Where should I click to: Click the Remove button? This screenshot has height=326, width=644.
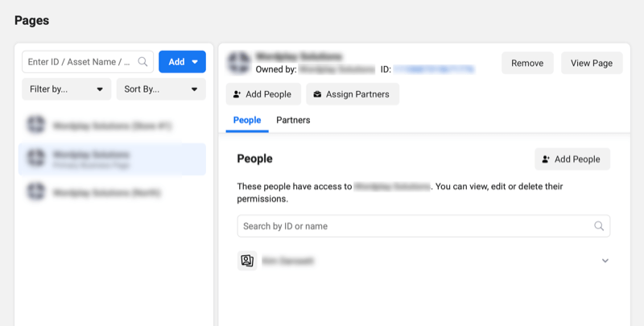[527, 63]
